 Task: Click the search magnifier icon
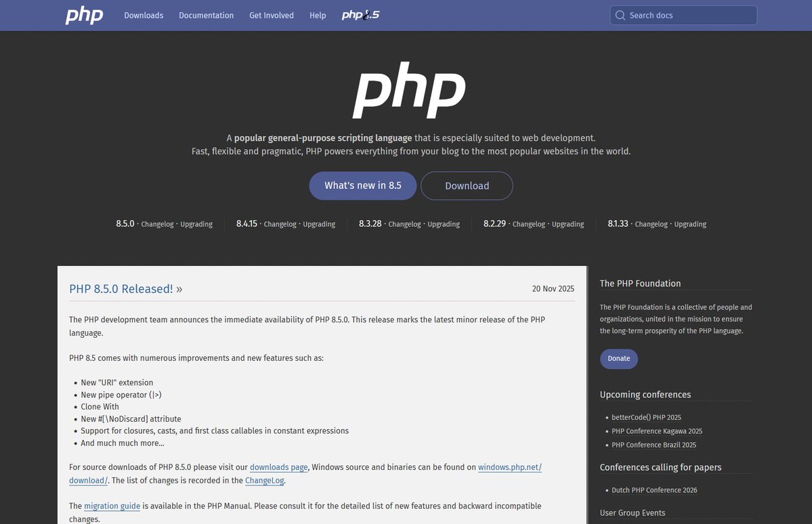click(620, 15)
